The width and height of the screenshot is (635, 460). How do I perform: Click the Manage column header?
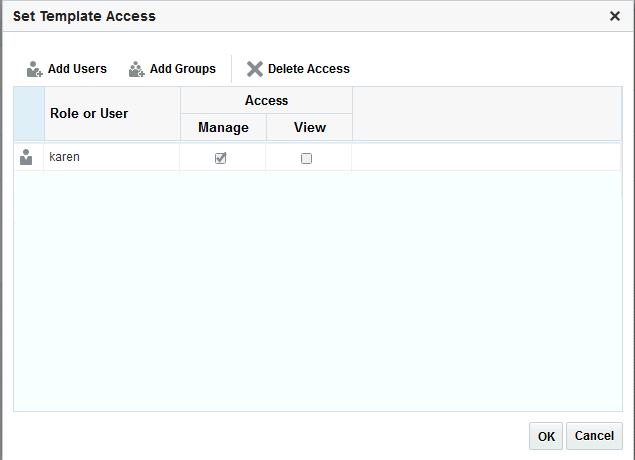click(x=223, y=127)
